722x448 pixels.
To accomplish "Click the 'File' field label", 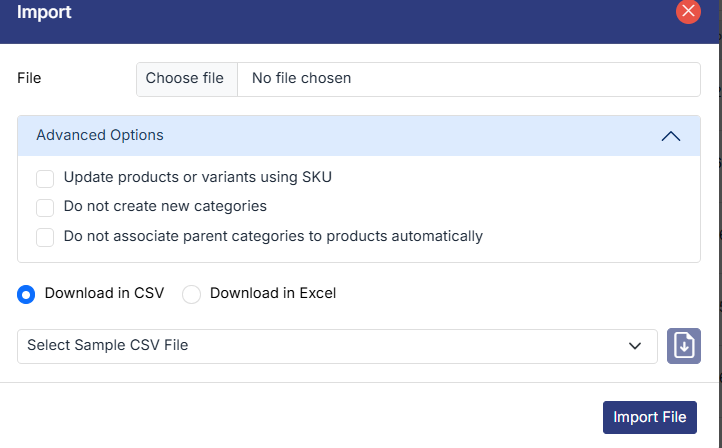I will 29,78.
